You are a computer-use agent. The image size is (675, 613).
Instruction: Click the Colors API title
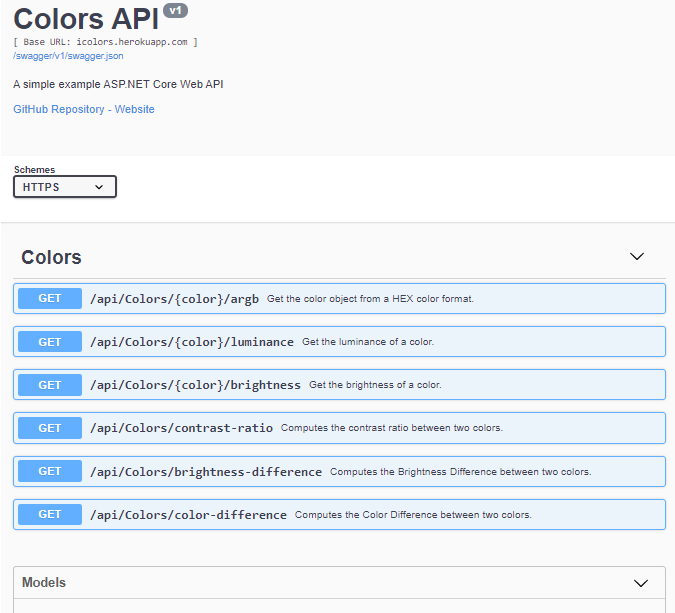point(86,19)
